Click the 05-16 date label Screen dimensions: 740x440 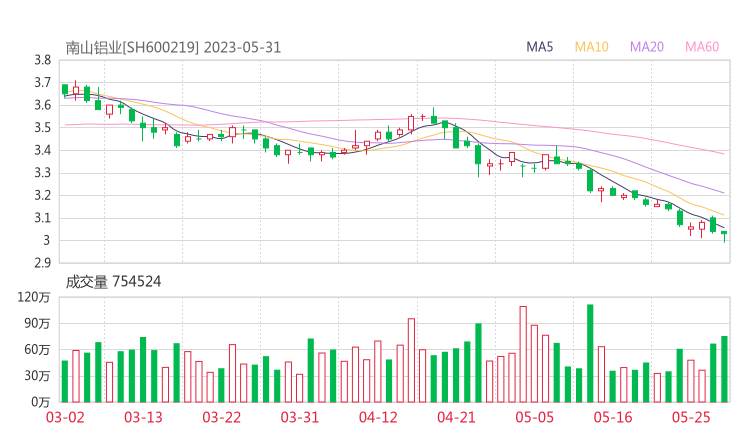pyautogui.click(x=613, y=417)
